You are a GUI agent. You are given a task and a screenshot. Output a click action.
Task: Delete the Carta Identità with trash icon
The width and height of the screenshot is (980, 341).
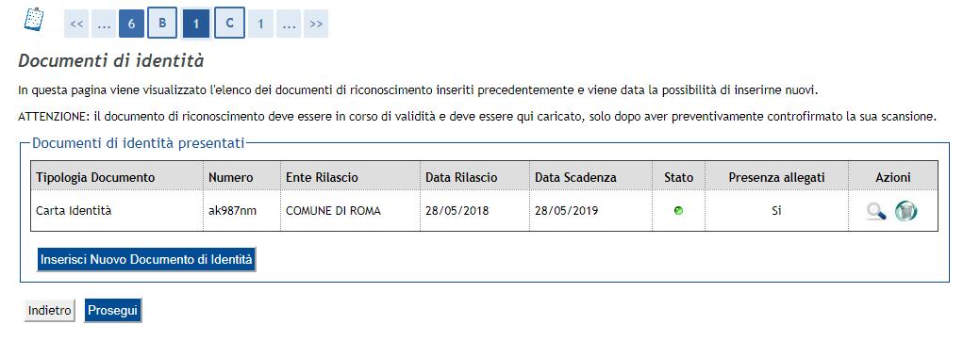pyautogui.click(x=905, y=211)
